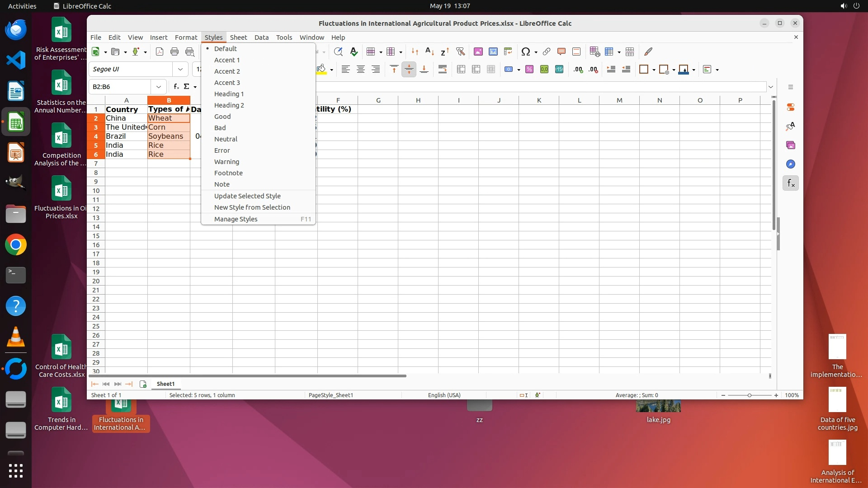Image resolution: width=868 pixels, height=488 pixels.
Task: Toggle Center Vertically alignment button
Action: [x=409, y=69]
